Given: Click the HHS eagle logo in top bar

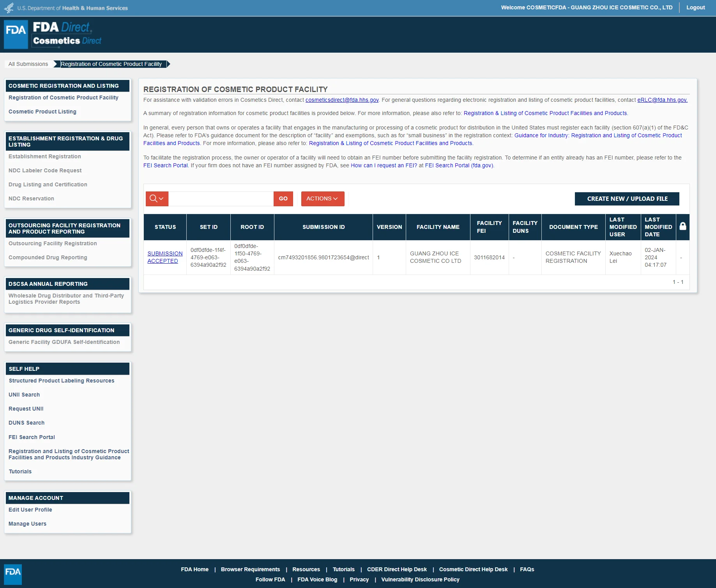Looking at the screenshot, I should point(9,8).
